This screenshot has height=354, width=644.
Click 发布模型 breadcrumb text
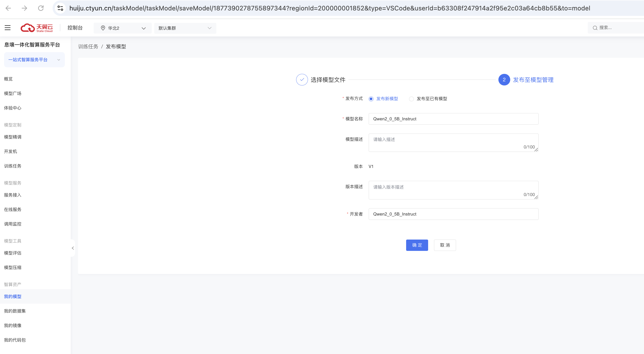click(116, 46)
